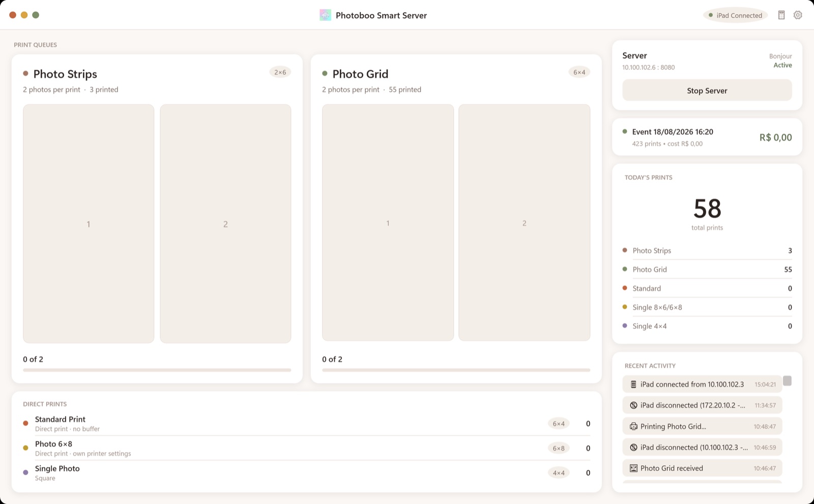Select the Single Photo direct print row
This screenshot has height=504, width=814.
[x=306, y=473]
